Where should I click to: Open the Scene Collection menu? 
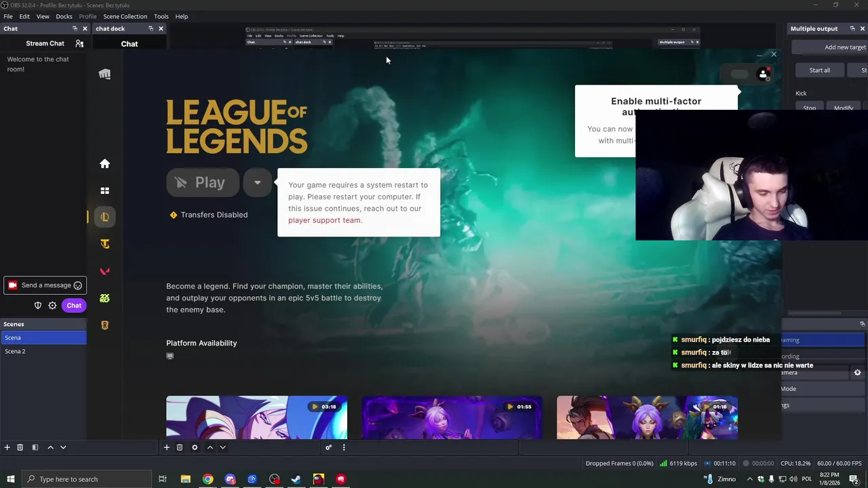pyautogui.click(x=125, y=16)
